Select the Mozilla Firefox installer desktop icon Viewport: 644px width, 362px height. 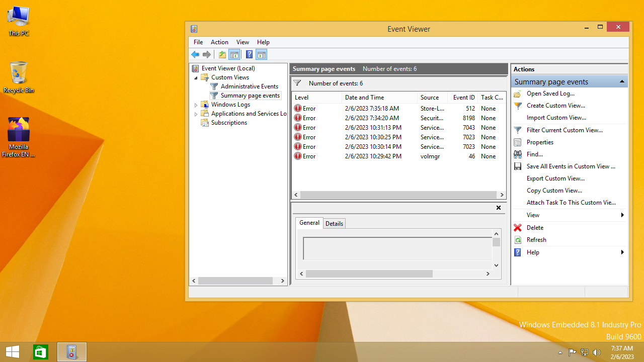click(19, 137)
